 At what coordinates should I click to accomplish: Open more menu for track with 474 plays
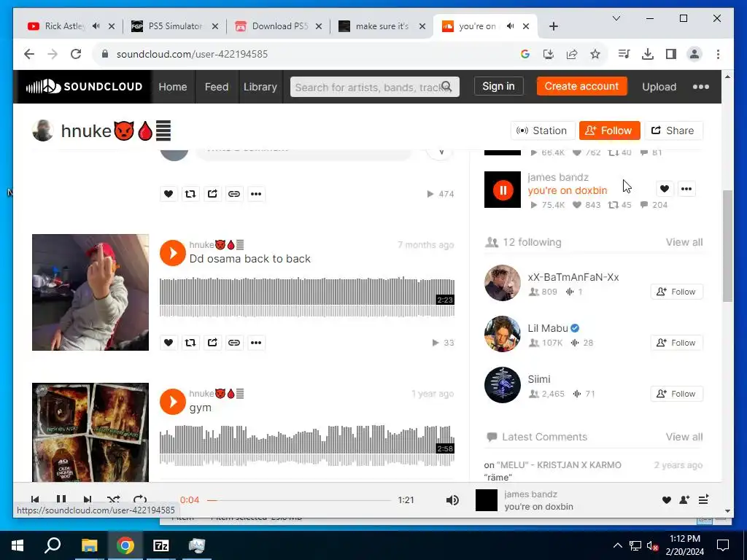(256, 194)
